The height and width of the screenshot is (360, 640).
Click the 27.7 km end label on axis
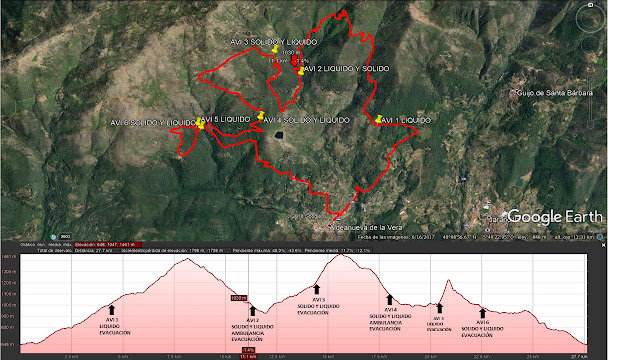coord(578,357)
